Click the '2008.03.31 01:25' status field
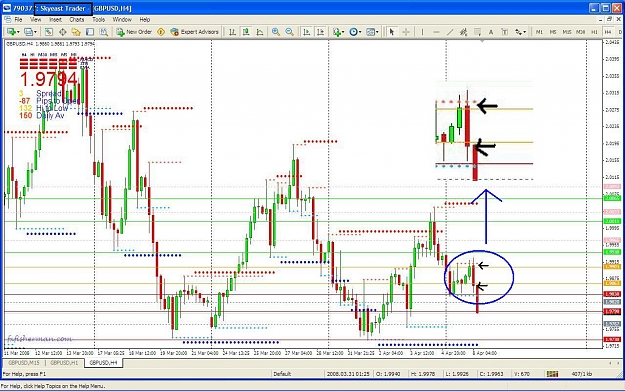Image resolution: width=625 pixels, height=391 pixels. point(348,374)
